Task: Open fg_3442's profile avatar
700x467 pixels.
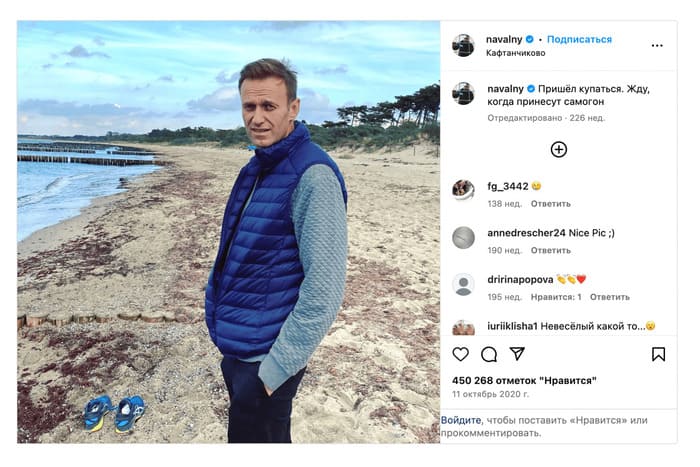Action: tap(463, 189)
